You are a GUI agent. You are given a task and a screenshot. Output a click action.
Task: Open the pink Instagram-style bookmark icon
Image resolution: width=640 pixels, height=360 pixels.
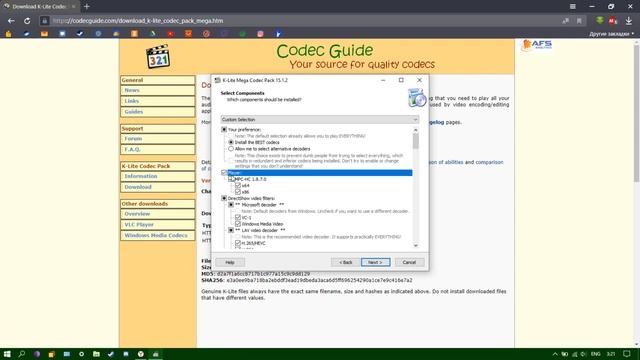coord(260,34)
